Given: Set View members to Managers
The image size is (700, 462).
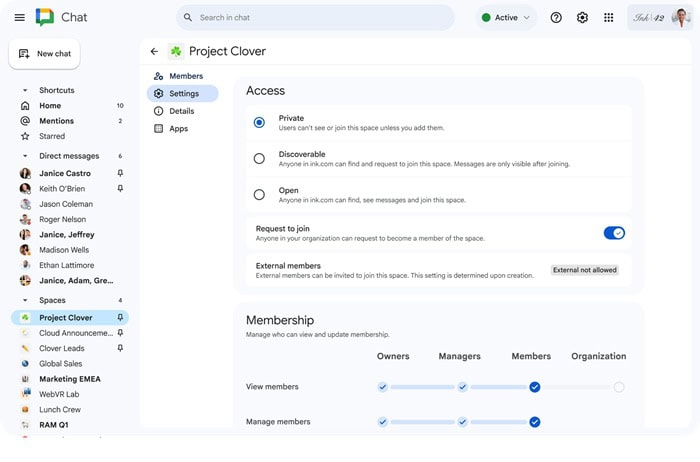Looking at the screenshot, I should [x=462, y=387].
